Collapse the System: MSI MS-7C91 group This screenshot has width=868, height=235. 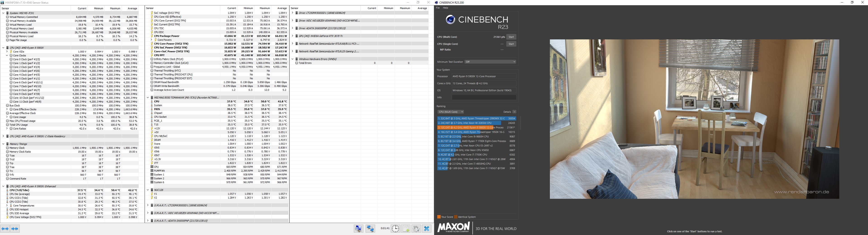[3, 13]
